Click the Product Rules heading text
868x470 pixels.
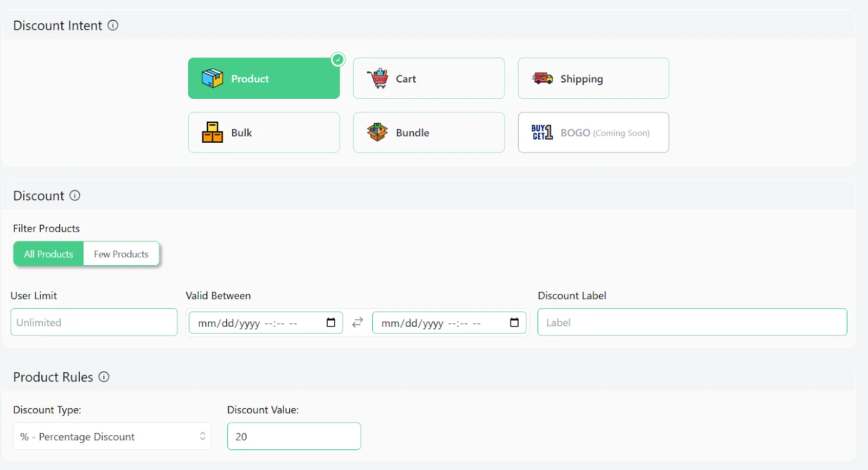point(53,377)
